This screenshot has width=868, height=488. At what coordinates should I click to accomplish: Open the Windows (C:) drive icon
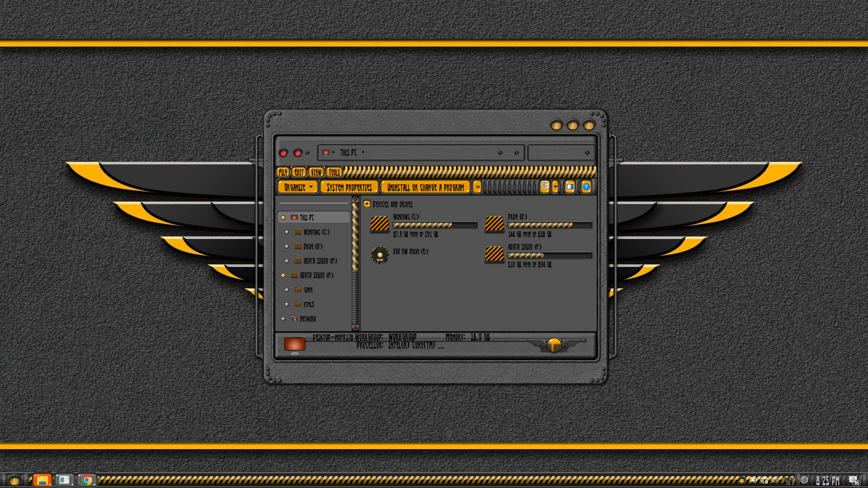coord(380,224)
